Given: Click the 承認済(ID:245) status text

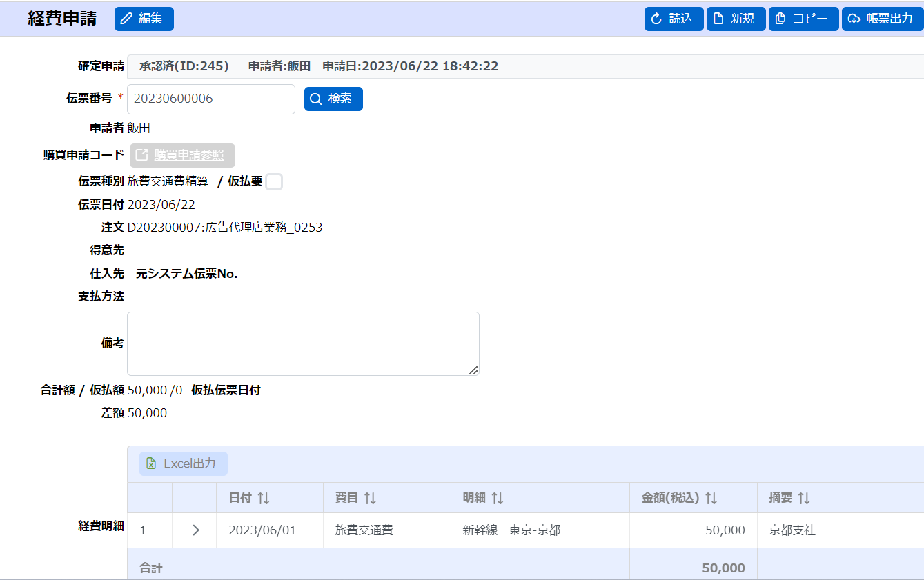Looking at the screenshot, I should (x=184, y=66).
